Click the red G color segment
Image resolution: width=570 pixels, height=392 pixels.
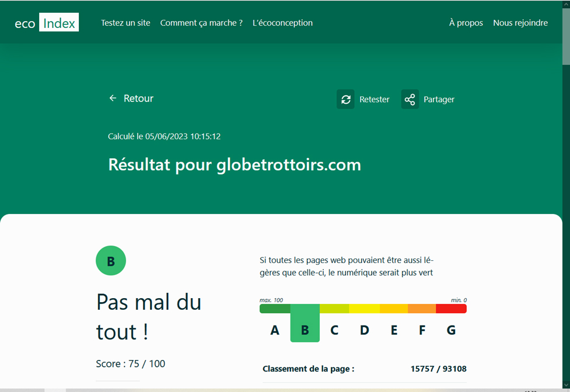click(x=451, y=309)
